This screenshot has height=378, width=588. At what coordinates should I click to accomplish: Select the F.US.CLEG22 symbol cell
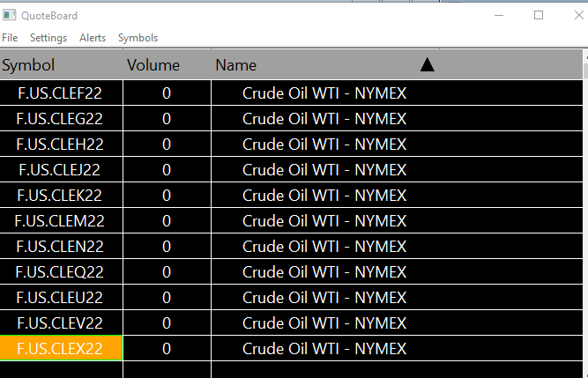[61, 118]
